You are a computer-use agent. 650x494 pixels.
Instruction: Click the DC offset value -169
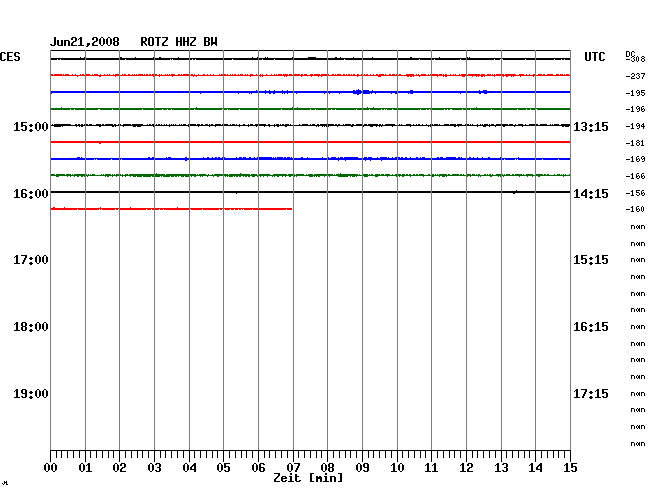pyautogui.click(x=635, y=159)
